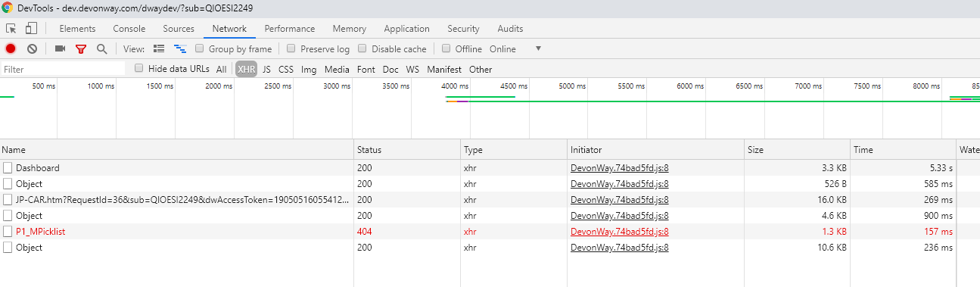Select the XHR request type filter
This screenshot has height=287, width=980.
pos(246,69)
